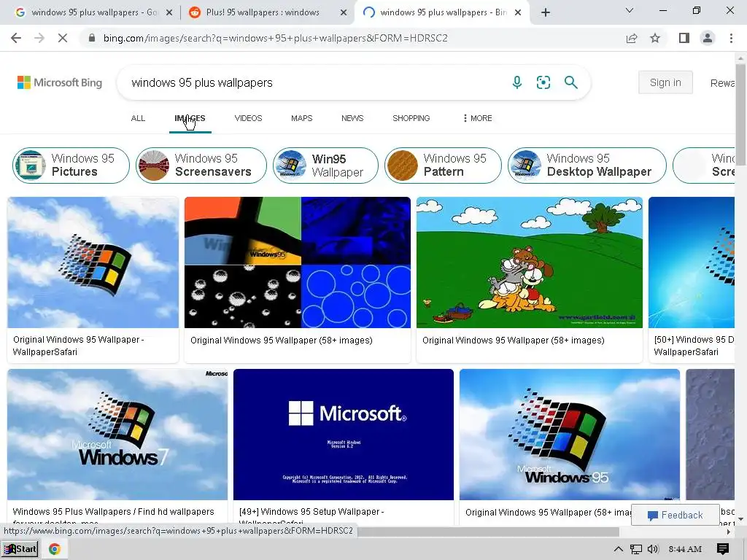Select the SHOPPING results tab
The image size is (747, 560).
(x=411, y=118)
